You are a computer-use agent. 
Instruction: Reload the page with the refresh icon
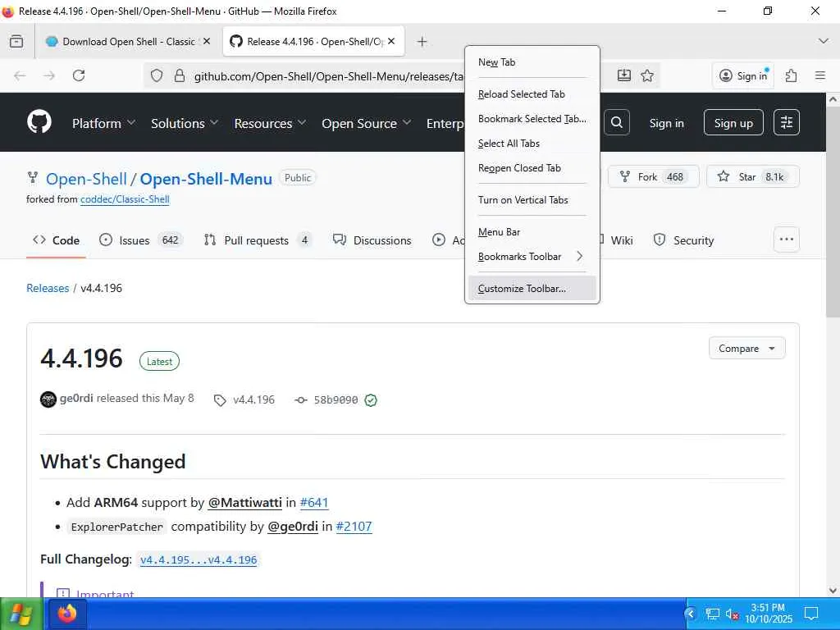(79, 75)
